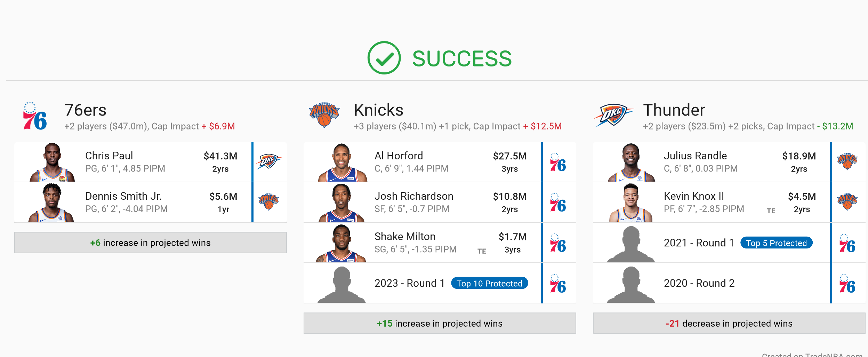Viewport: 868px width, 357px height.
Task: Click the +6 increase in projected wins bar
Action: 151,243
